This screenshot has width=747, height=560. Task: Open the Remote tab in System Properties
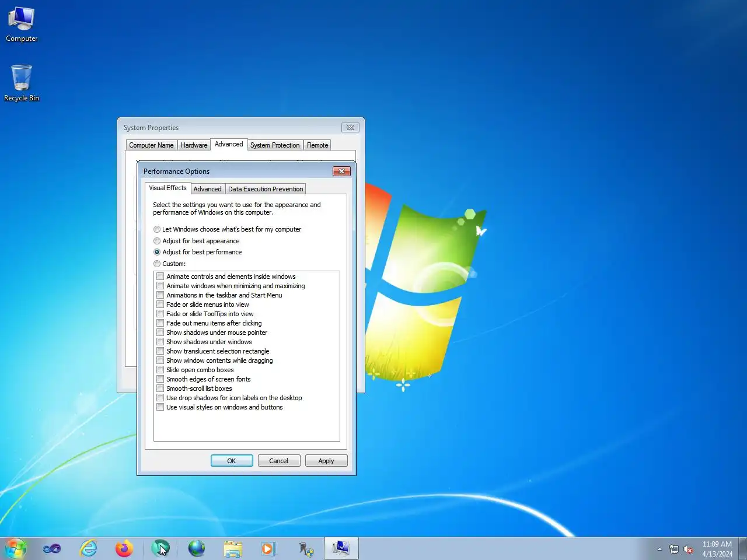(x=317, y=145)
